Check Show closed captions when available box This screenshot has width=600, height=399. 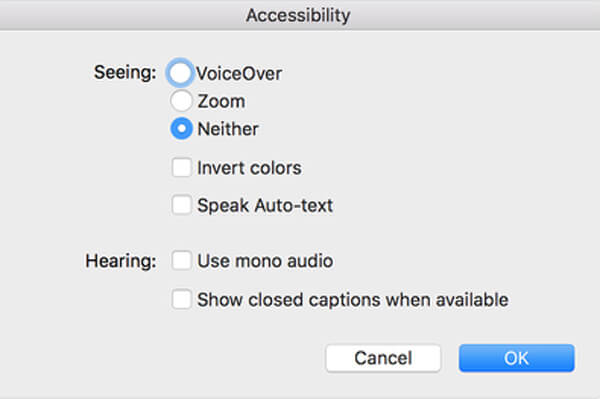click(181, 299)
